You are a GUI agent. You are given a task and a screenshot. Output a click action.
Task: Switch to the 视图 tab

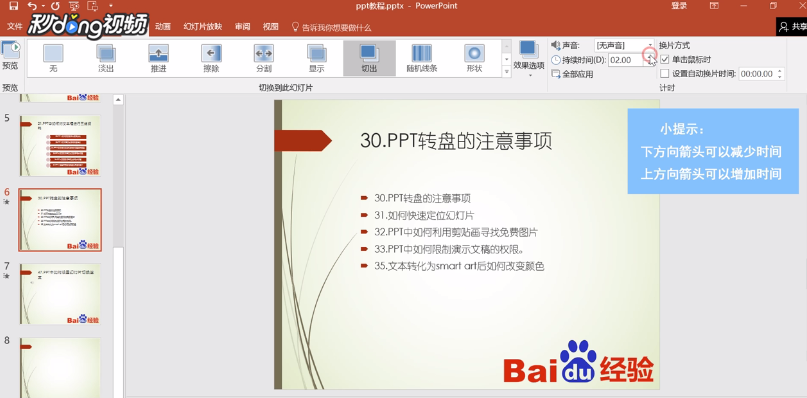pyautogui.click(x=271, y=26)
